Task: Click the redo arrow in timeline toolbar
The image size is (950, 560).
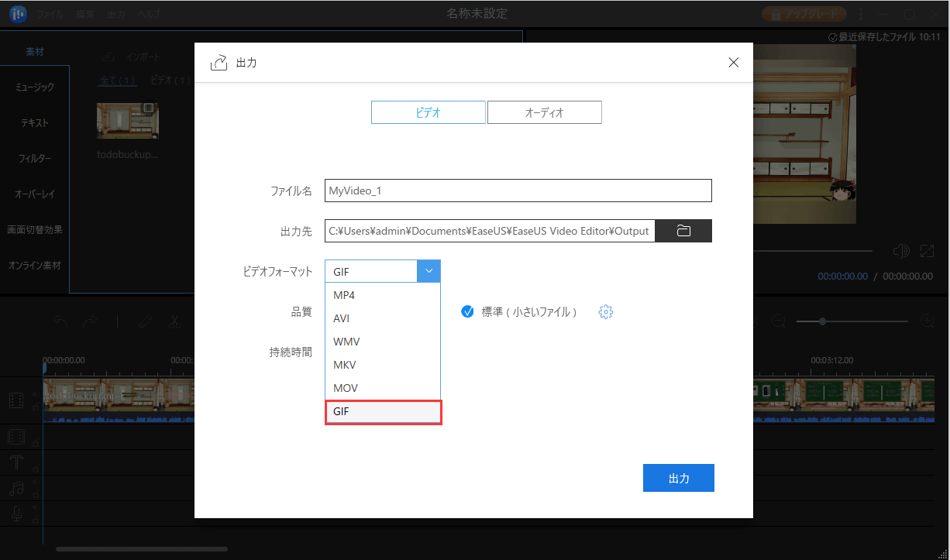Action: pos(90,321)
